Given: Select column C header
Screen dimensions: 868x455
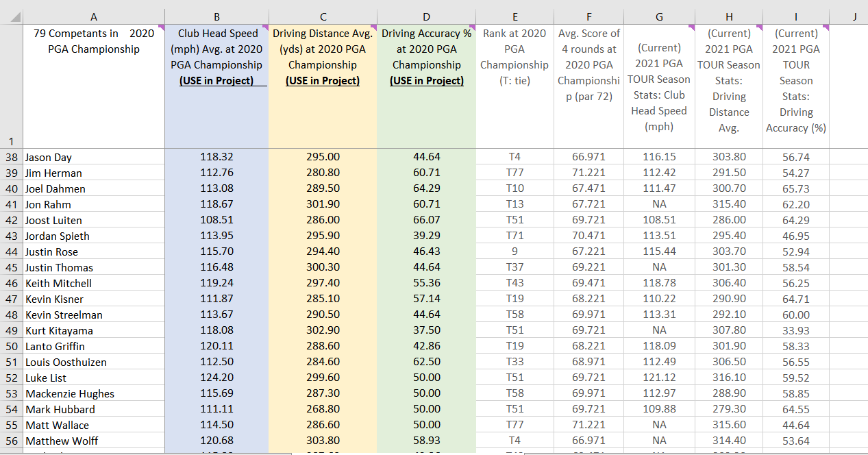Looking at the screenshot, I should point(323,16).
